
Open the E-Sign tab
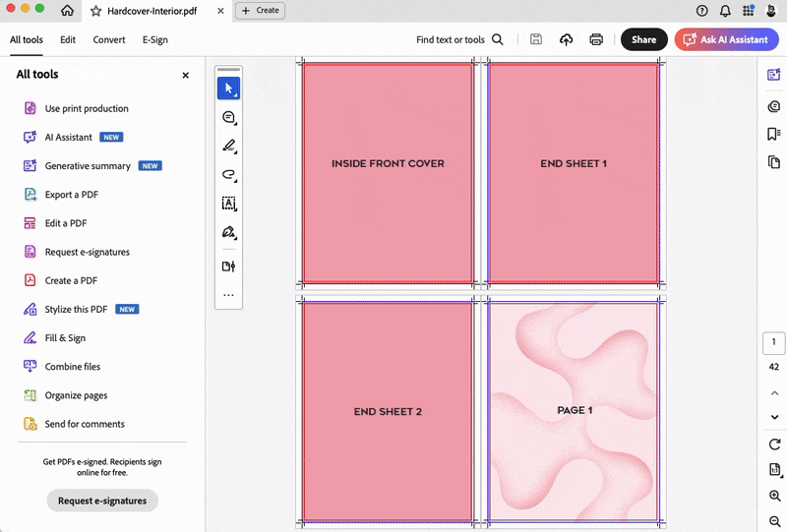coord(155,39)
